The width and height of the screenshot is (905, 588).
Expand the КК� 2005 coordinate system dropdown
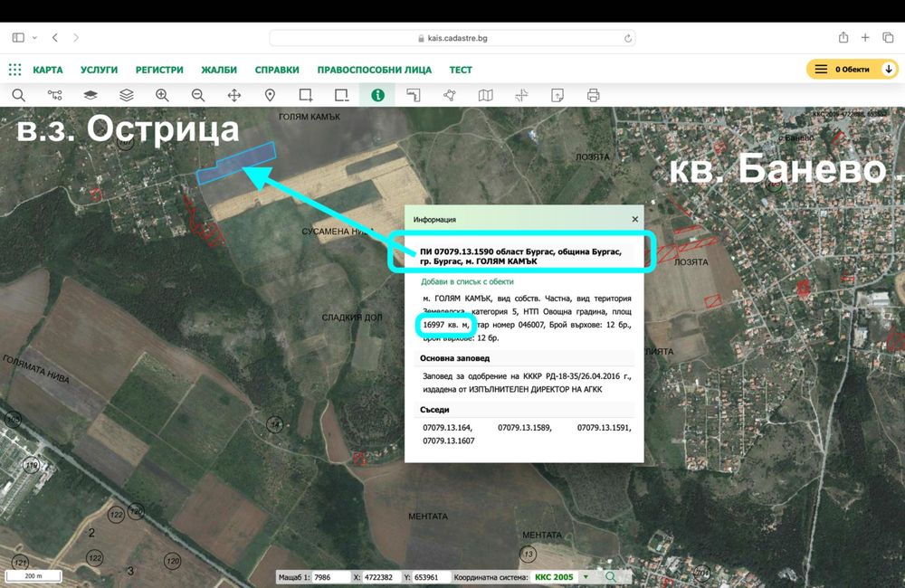point(586,577)
